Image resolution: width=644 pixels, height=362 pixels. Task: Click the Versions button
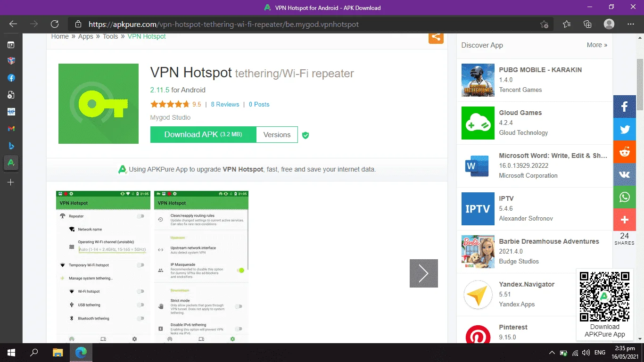click(x=277, y=134)
